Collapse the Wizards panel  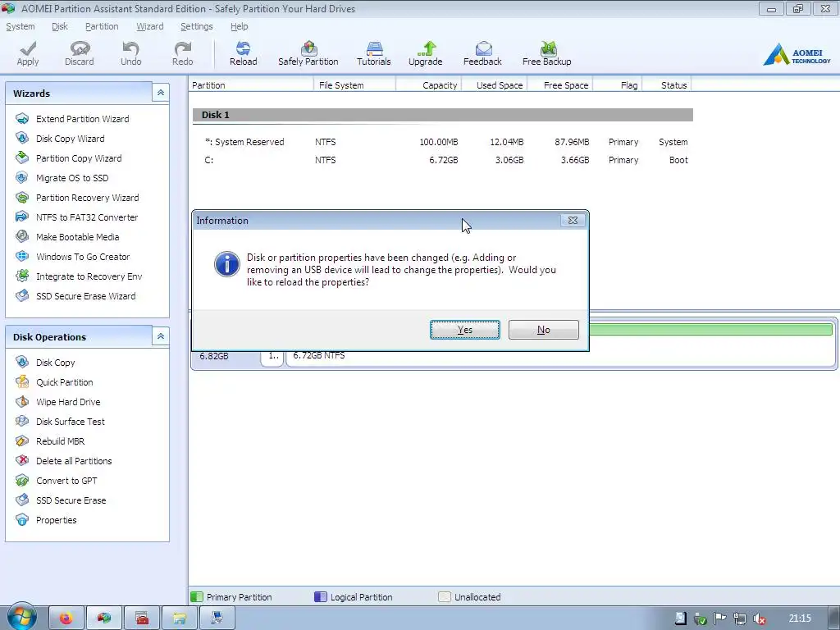pos(160,93)
